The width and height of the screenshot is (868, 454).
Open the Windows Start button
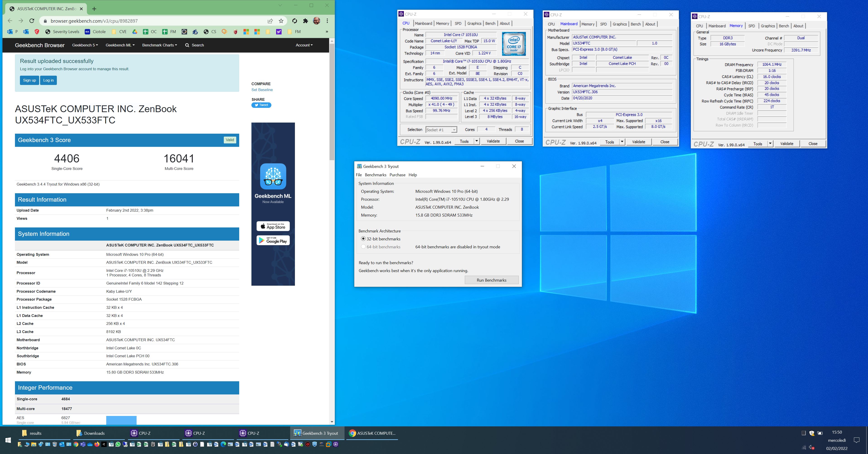(x=8, y=440)
